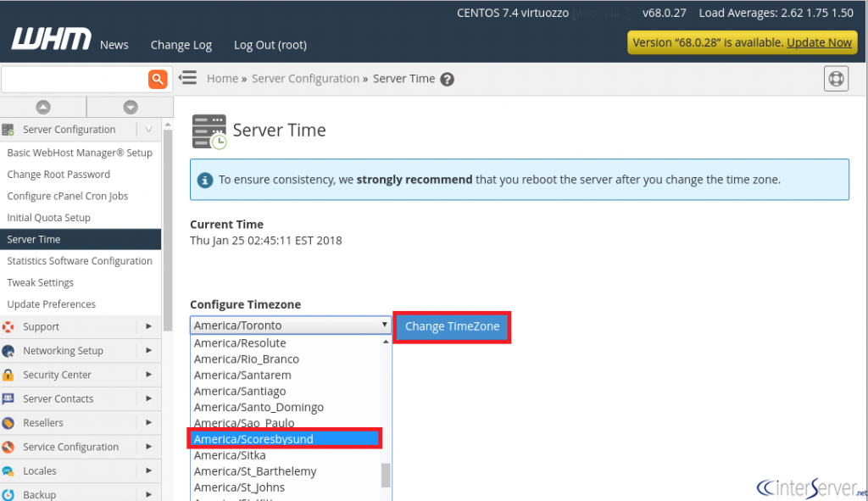Screen dimensions: 868x501
Task: Collapse the Server Configuration section chevron
Action: click(x=148, y=130)
